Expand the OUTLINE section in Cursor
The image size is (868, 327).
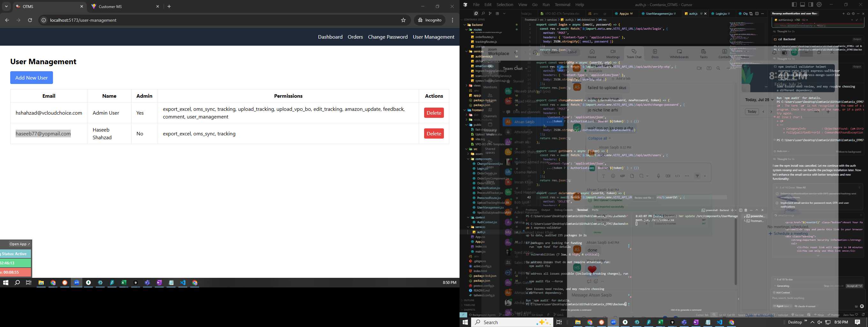point(469,300)
